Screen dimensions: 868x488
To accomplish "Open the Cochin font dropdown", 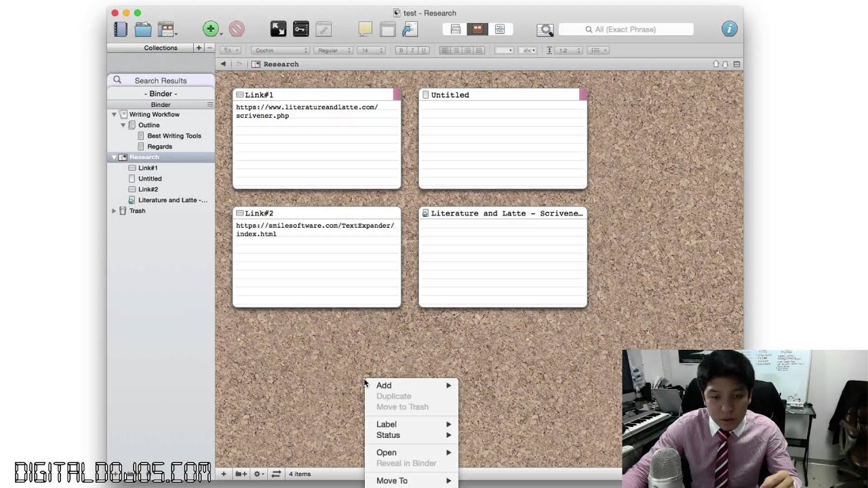I will (280, 50).
